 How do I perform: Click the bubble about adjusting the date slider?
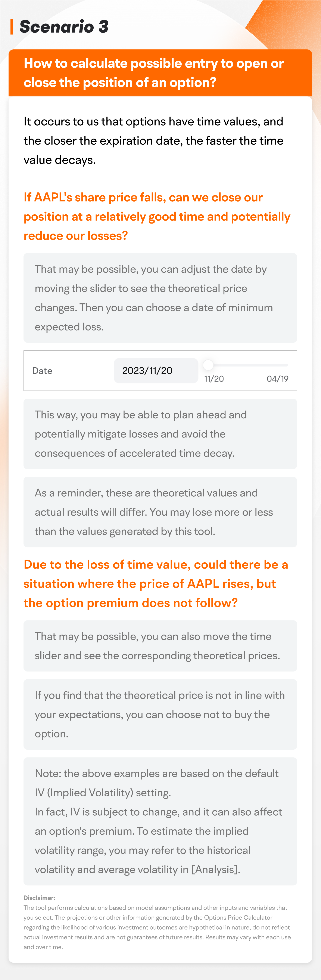(x=160, y=297)
